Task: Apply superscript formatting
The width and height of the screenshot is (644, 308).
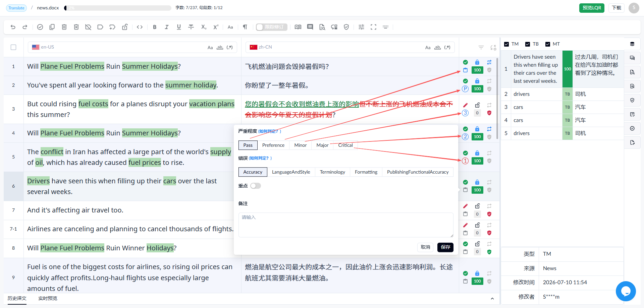Action: click(x=216, y=27)
